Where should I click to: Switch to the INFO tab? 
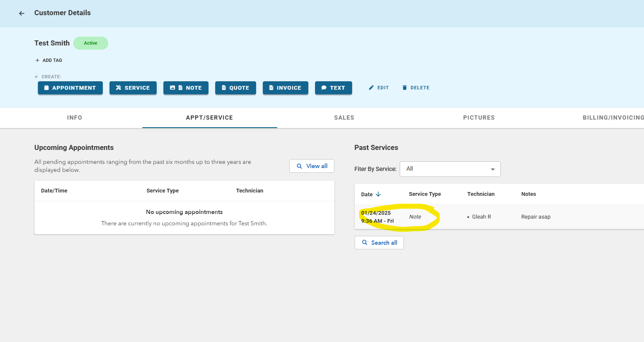coord(75,118)
